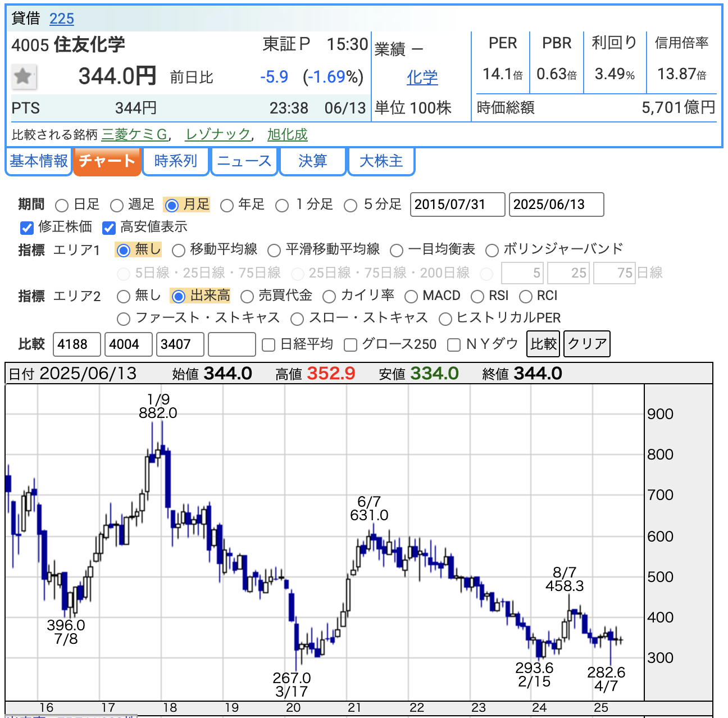Select スロー・ストキャス indicator
This screenshot has width=728, height=718.
(297, 319)
